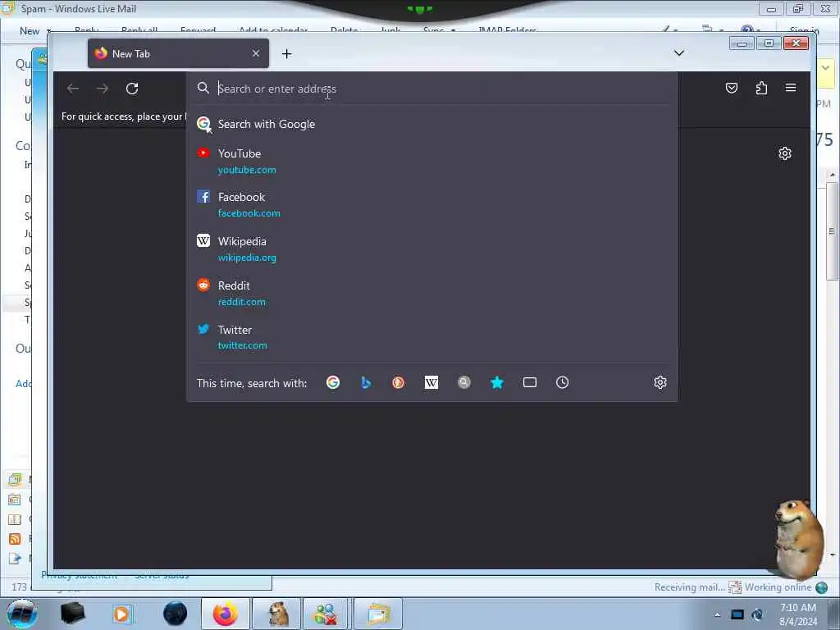Search this time with DuckDuckGo icon

click(398, 382)
